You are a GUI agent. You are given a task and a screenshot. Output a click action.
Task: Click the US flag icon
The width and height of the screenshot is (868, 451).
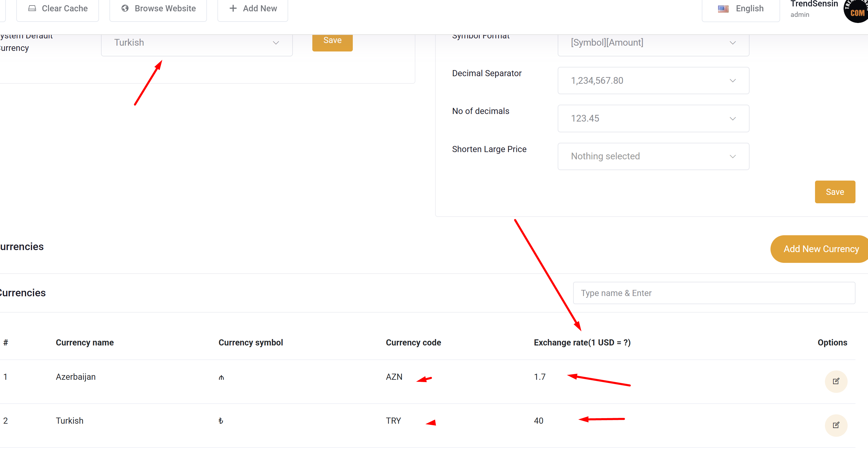point(723,9)
